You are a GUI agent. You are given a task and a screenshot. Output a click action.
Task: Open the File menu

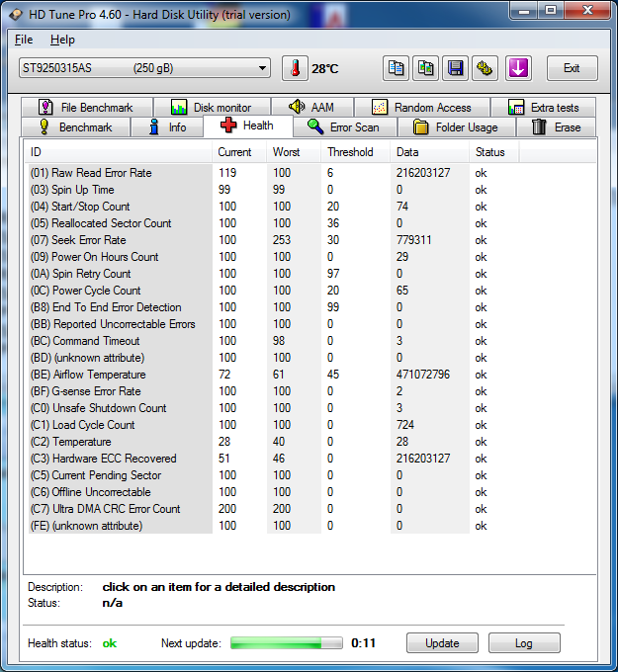[24, 40]
